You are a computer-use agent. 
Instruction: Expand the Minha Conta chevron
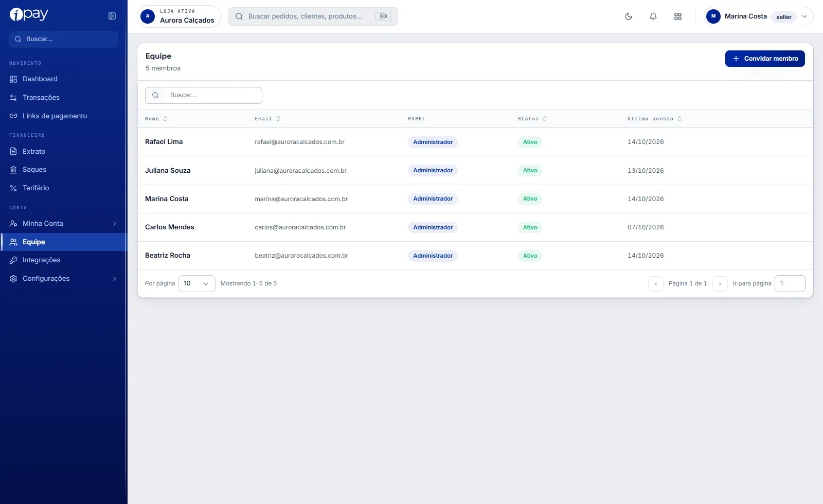pos(115,224)
